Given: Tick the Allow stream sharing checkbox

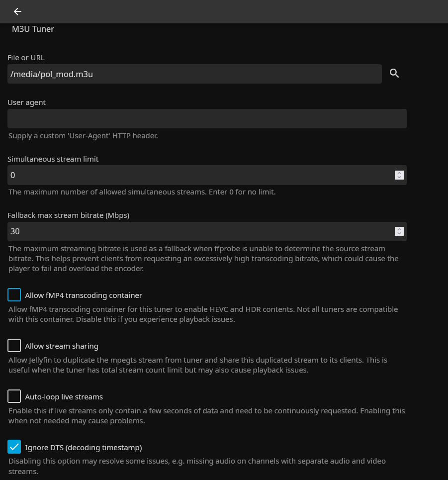Looking at the screenshot, I should click(x=14, y=346).
